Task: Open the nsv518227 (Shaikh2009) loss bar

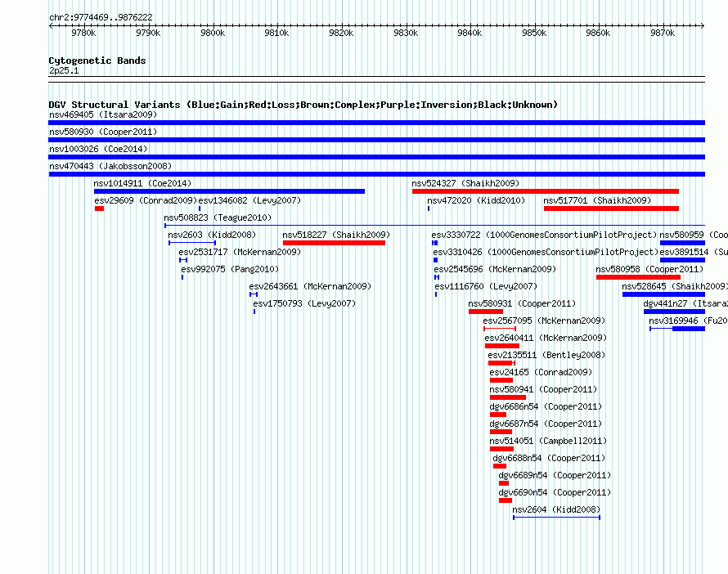Action: pyautogui.click(x=334, y=243)
